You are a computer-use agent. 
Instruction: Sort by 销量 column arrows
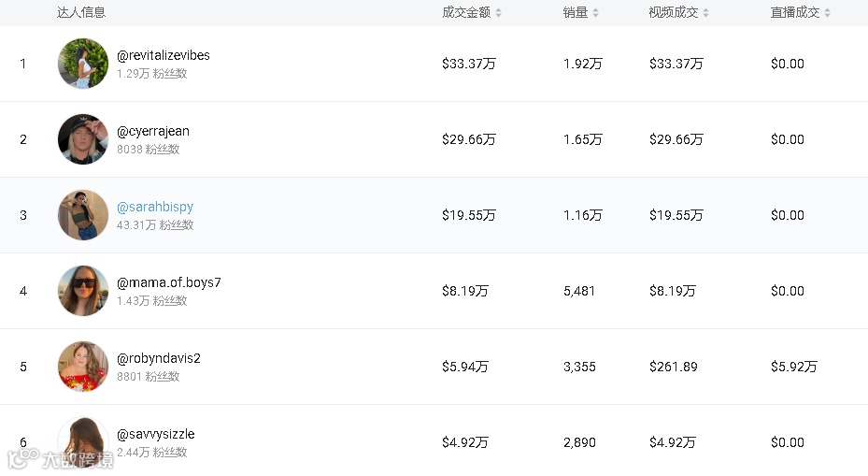click(x=595, y=13)
